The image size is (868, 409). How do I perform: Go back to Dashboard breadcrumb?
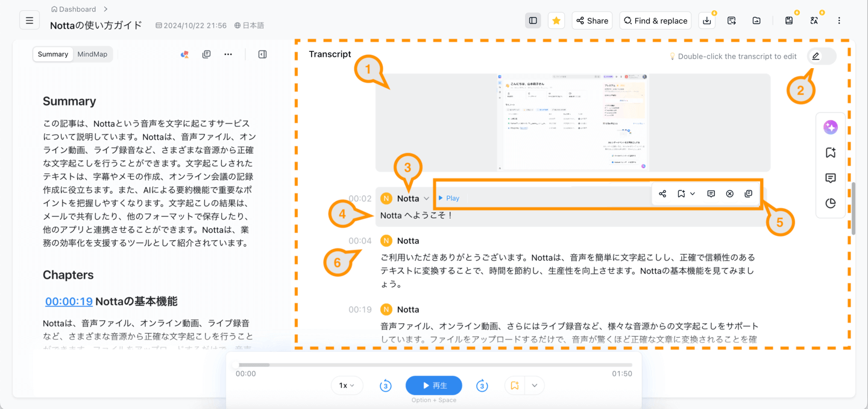pos(74,9)
